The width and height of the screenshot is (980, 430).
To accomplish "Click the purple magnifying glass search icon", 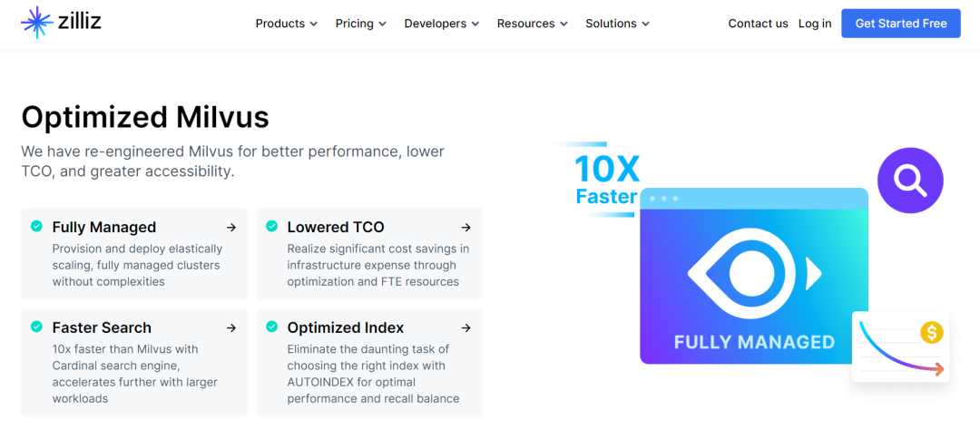I will click(x=910, y=180).
